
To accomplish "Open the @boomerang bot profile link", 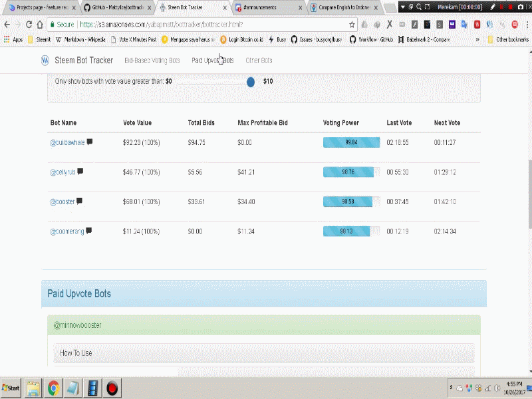I will 67,231.
